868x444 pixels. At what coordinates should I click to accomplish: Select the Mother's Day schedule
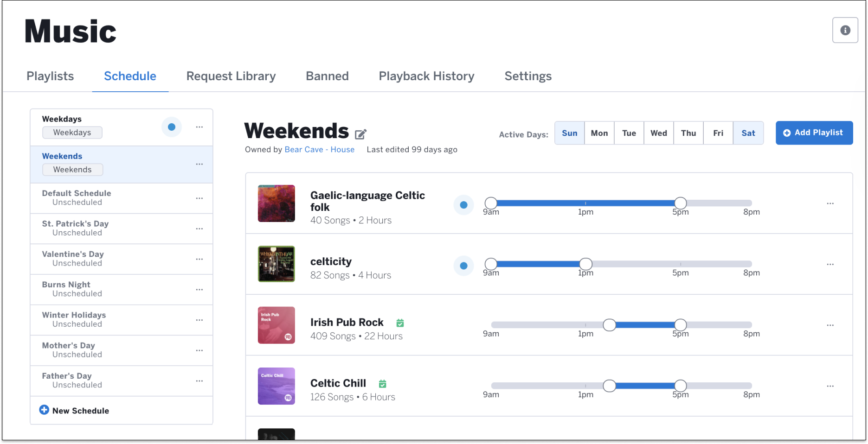pyautogui.click(x=122, y=350)
